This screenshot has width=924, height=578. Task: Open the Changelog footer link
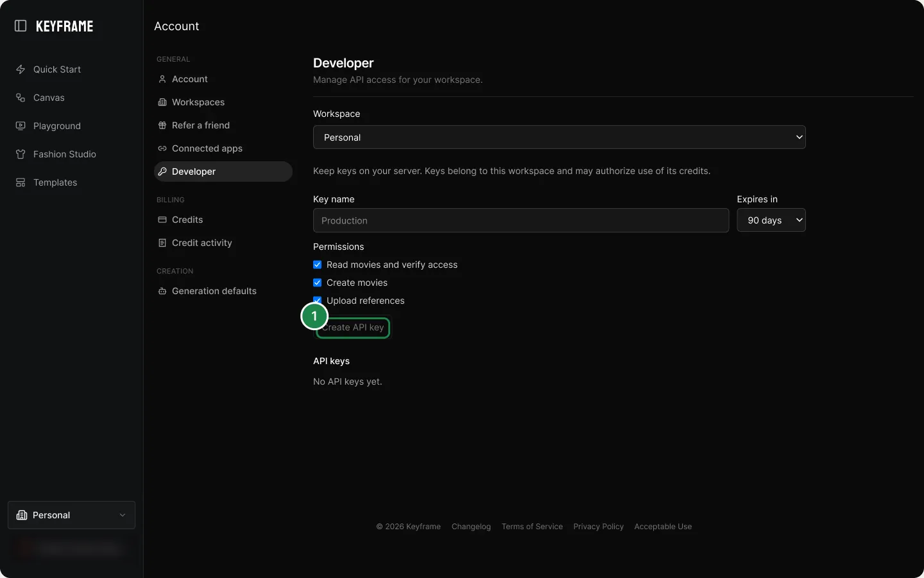coord(471,527)
